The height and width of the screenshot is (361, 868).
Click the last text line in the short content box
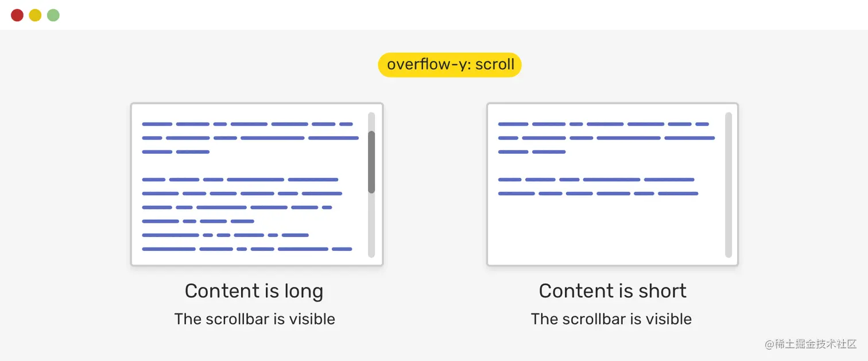pyautogui.click(x=598, y=193)
